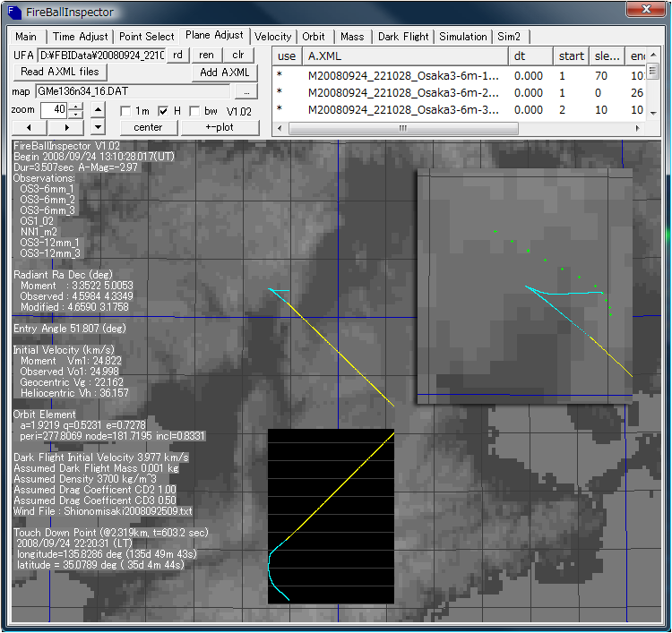Click the up arrow pan button
Image resolution: width=672 pixels, height=633 pixels.
(x=99, y=110)
